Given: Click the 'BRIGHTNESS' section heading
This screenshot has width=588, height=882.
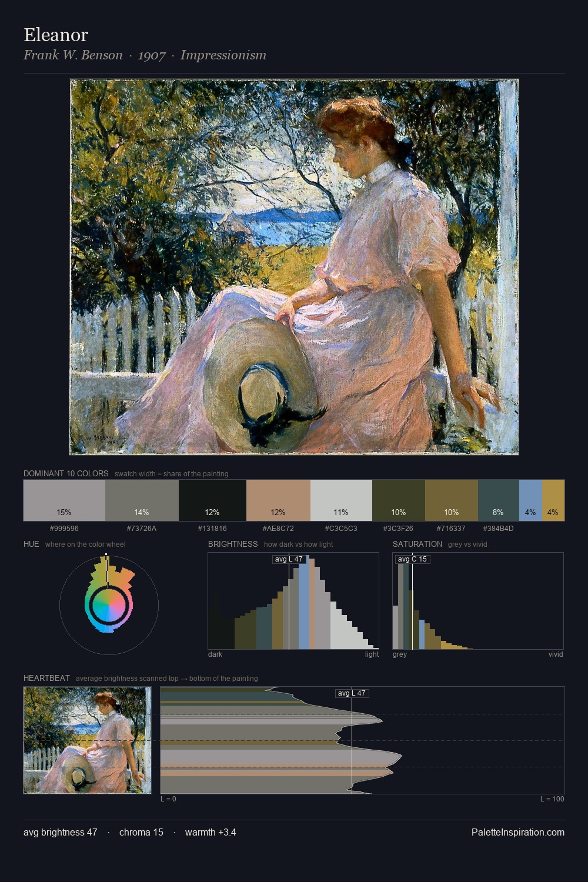Looking at the screenshot, I should pos(233,544).
